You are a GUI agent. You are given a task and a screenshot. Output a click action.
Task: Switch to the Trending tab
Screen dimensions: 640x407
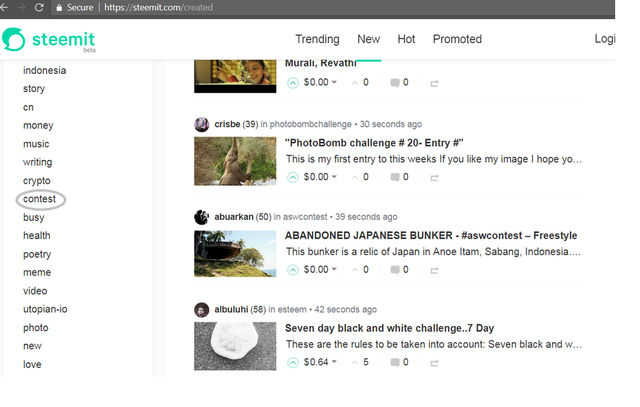317,39
